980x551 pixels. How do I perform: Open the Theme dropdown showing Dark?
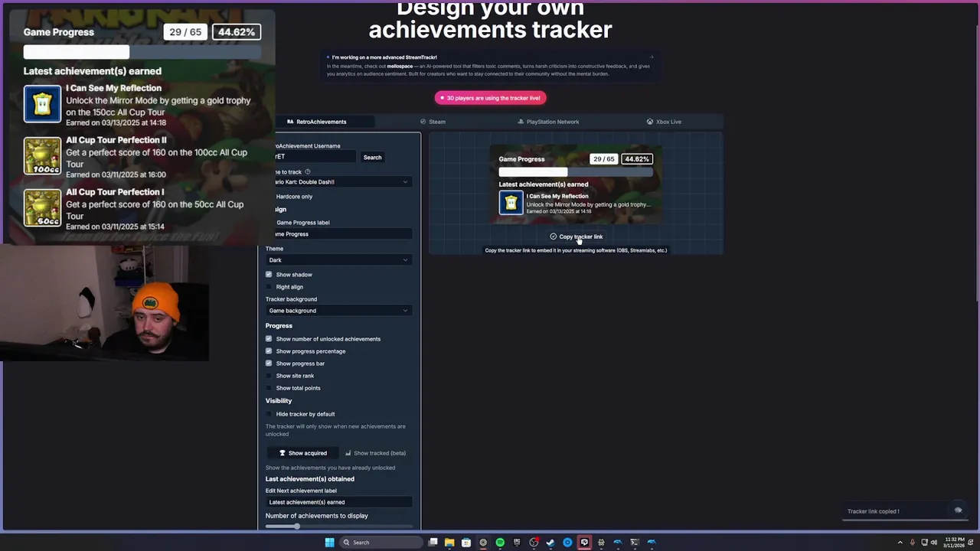point(338,260)
